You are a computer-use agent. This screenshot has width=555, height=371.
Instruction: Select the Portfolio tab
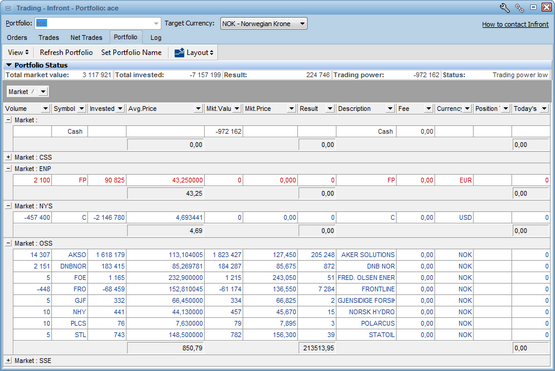pyautogui.click(x=125, y=37)
